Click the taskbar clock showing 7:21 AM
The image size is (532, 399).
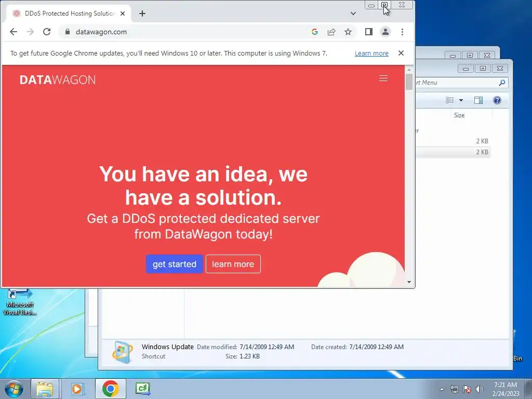point(506,389)
